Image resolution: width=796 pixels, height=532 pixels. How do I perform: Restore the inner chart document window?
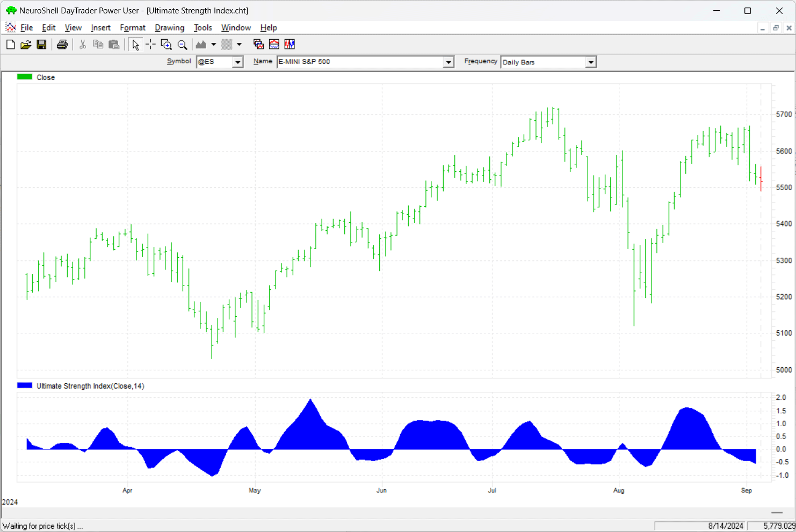776,28
